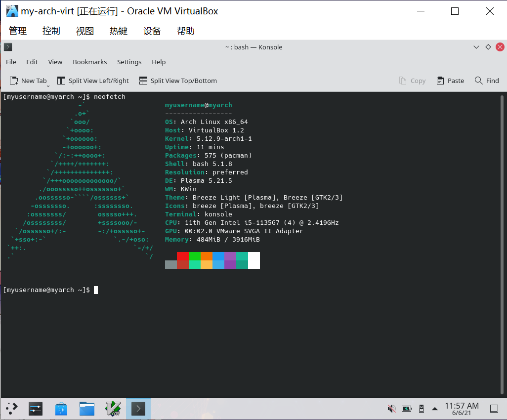Viewport: 507px width, 420px height.
Task: Click the Find button in the toolbar
Action: pyautogui.click(x=487, y=81)
